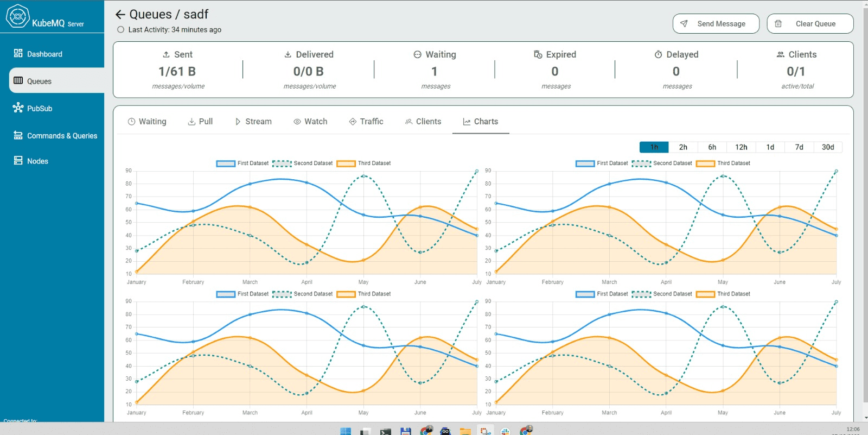This screenshot has width=868, height=435.
Task: Click the Send Message button
Action: 716,24
